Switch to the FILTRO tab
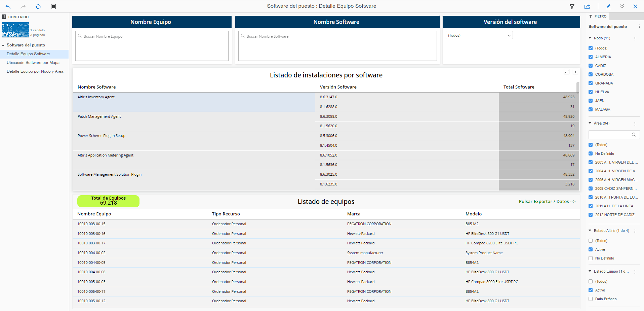The image size is (644, 311). click(x=598, y=16)
